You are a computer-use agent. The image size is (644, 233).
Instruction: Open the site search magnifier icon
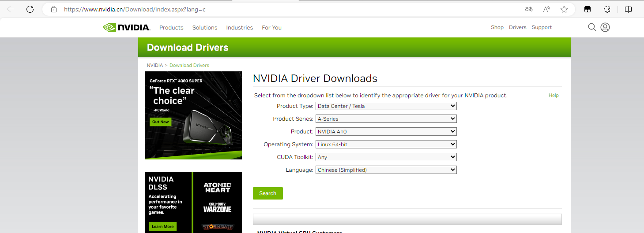(x=592, y=27)
